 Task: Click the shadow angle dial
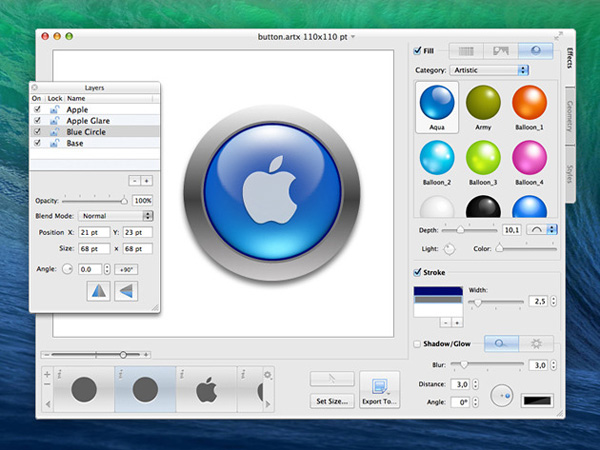pos(502,396)
